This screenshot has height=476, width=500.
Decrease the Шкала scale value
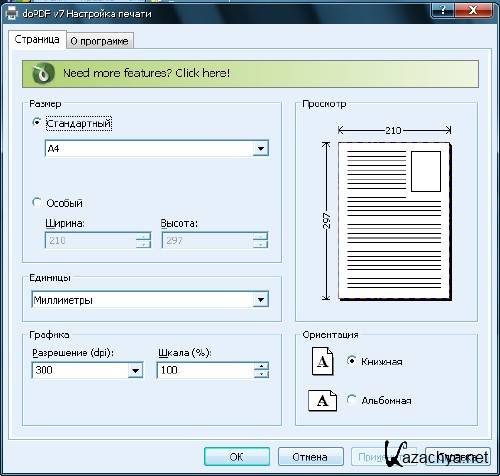pos(261,374)
